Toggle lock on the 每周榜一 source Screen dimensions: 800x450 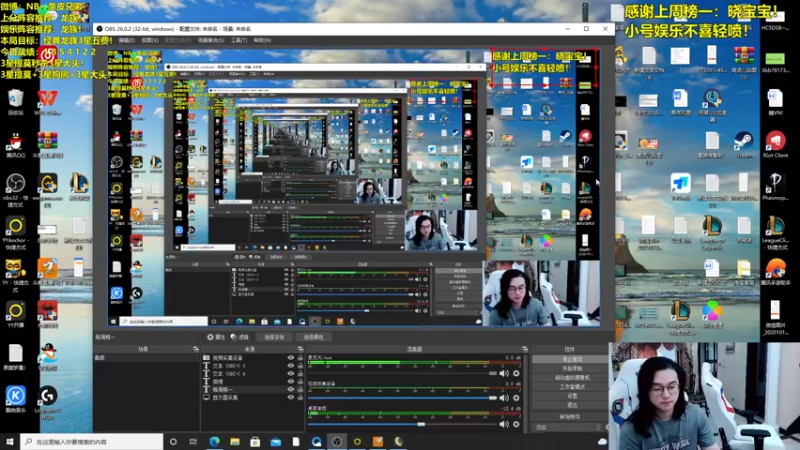coord(300,389)
